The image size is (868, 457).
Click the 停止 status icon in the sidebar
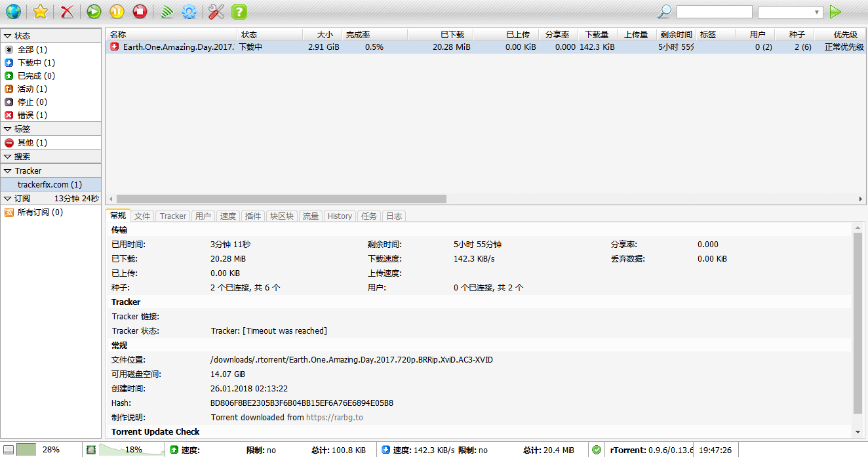pos(9,102)
